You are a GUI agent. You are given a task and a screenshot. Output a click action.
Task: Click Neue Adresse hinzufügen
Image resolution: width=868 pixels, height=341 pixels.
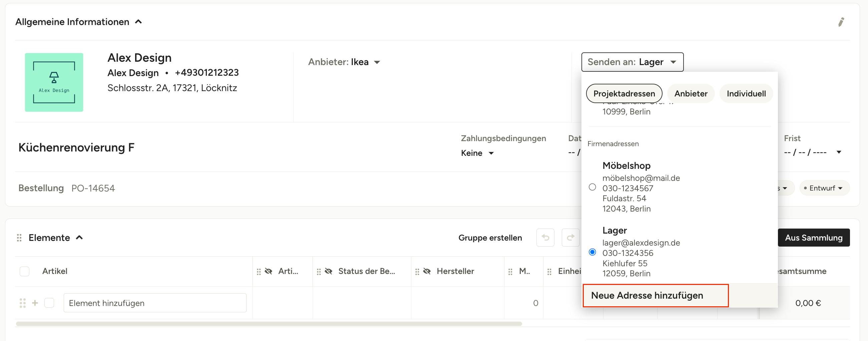point(646,296)
